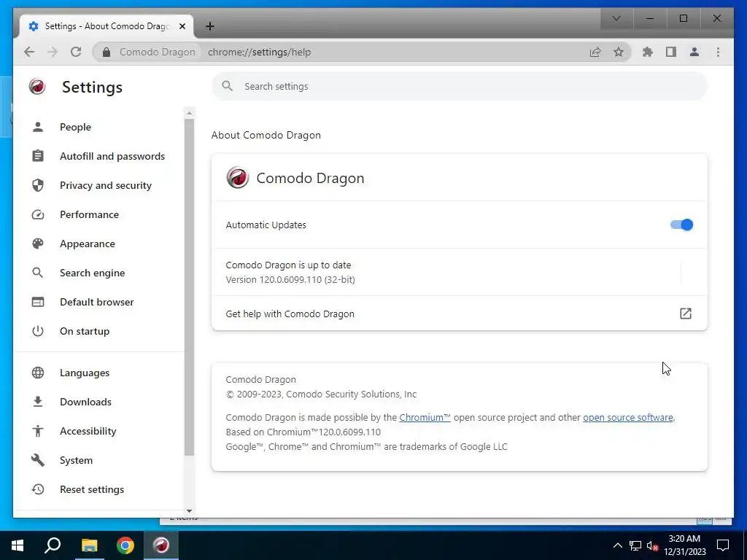Open the share this page icon

[x=595, y=52]
